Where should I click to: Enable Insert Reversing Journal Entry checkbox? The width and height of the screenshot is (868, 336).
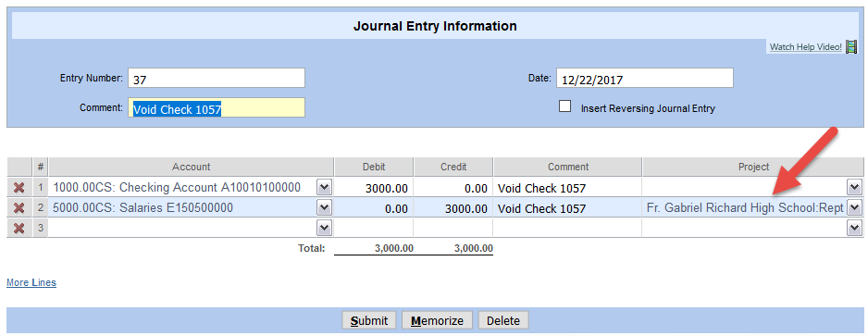point(564,106)
